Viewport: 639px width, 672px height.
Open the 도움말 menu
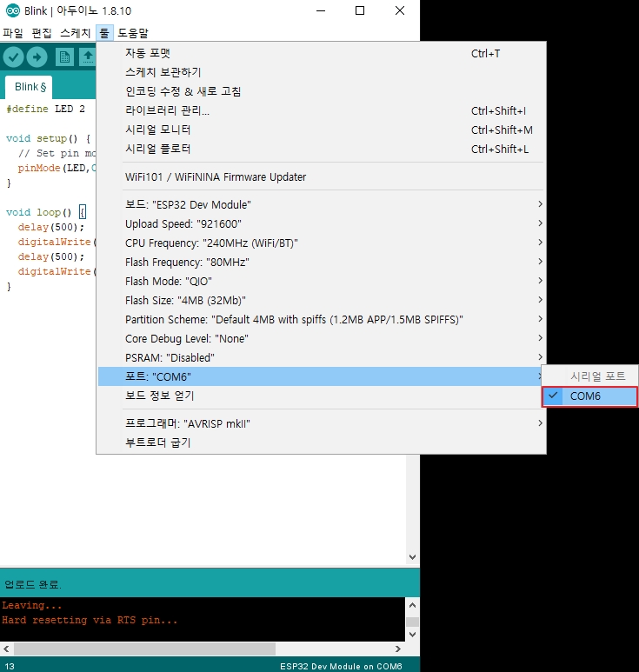click(x=133, y=33)
